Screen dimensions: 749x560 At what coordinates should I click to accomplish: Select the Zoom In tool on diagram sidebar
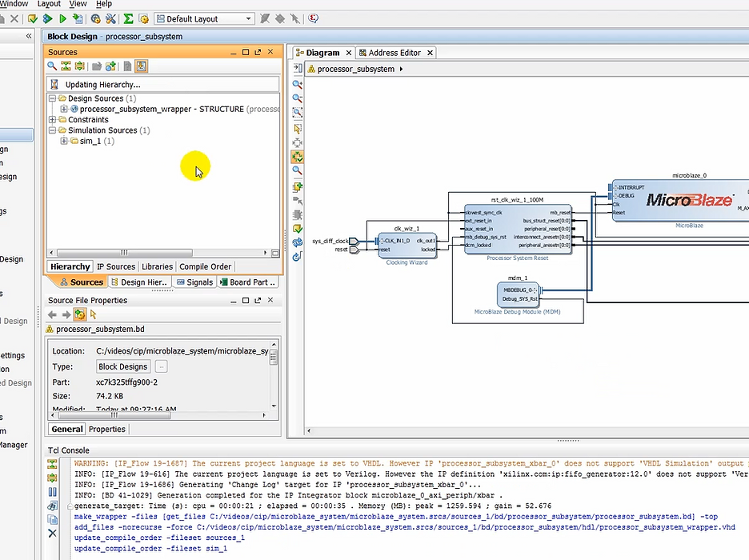pyautogui.click(x=297, y=84)
